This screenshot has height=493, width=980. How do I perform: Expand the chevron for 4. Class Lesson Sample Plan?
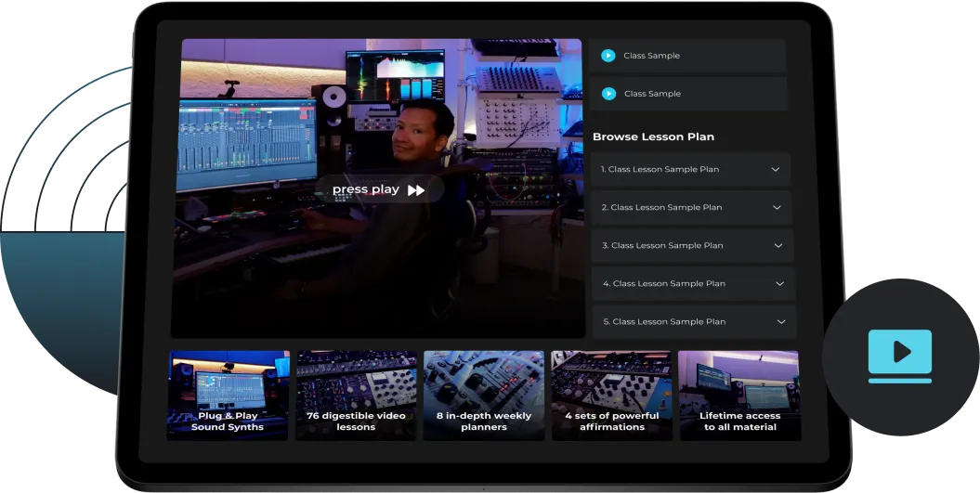tap(779, 284)
